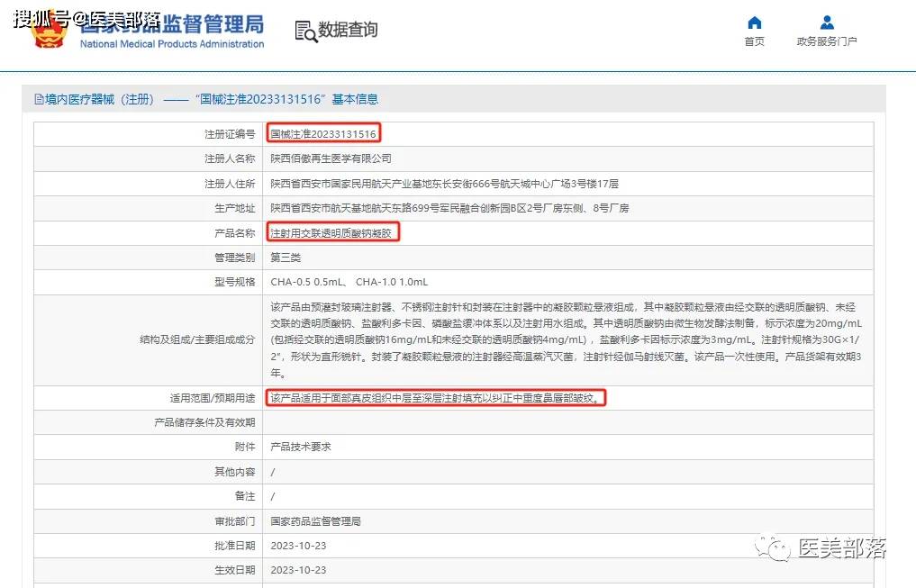Click the 型号规格 row label

235,282
